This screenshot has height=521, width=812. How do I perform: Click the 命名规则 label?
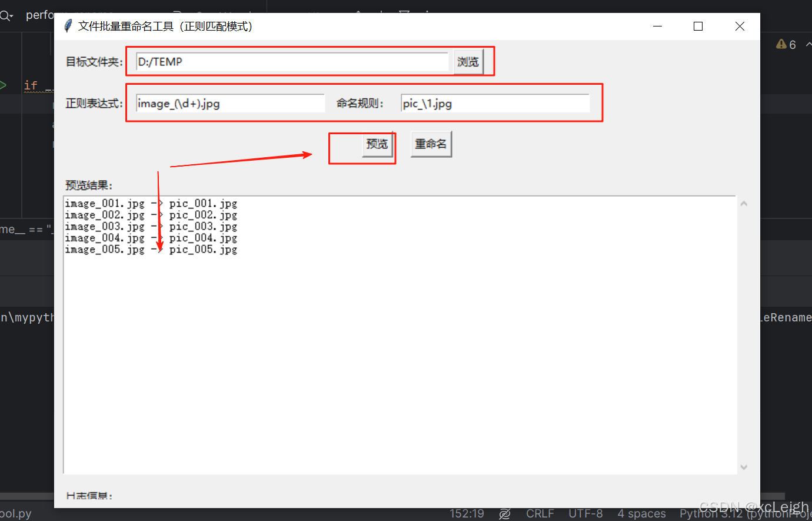click(x=360, y=104)
